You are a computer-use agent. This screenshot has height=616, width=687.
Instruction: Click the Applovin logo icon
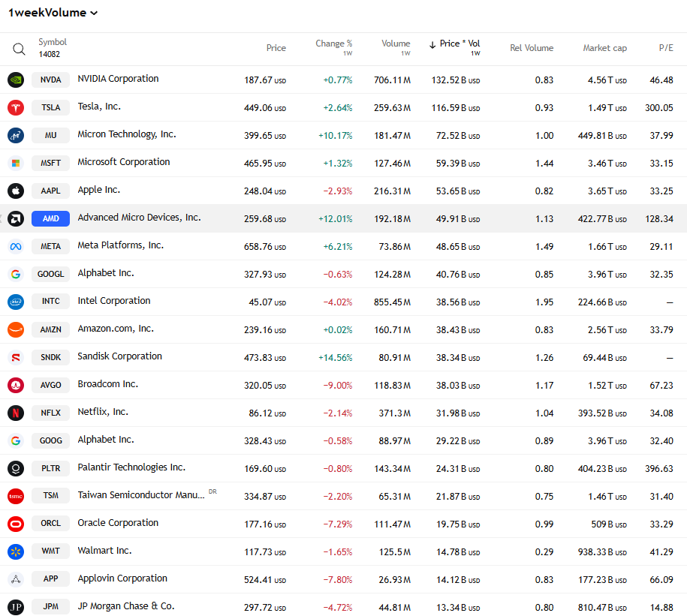[x=16, y=579]
